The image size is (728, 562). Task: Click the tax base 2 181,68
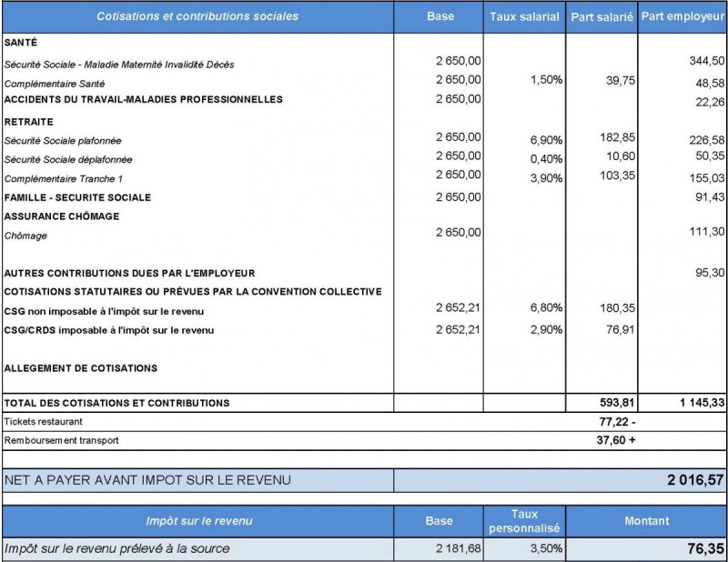tap(459, 548)
